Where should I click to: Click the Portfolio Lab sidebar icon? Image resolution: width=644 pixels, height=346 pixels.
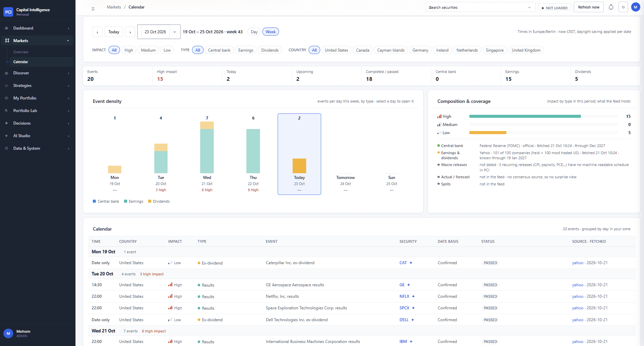coord(6,111)
